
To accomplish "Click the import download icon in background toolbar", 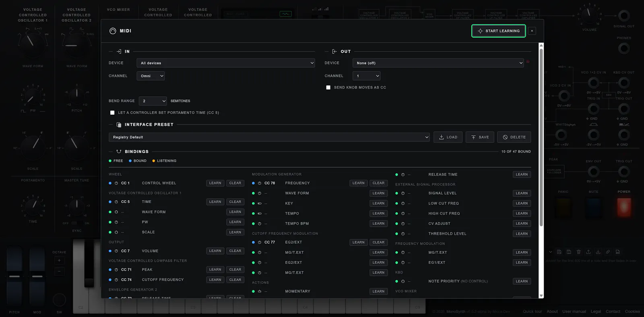I will pos(598,252).
